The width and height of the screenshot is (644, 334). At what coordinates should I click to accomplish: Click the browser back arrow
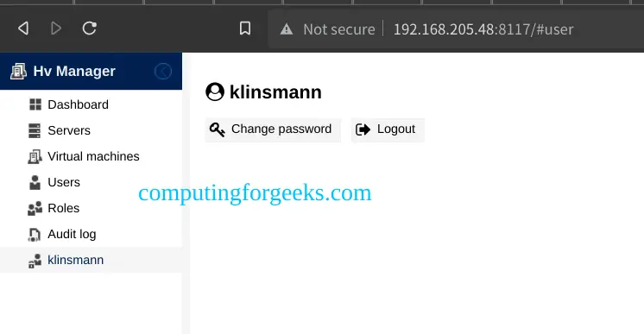23,28
